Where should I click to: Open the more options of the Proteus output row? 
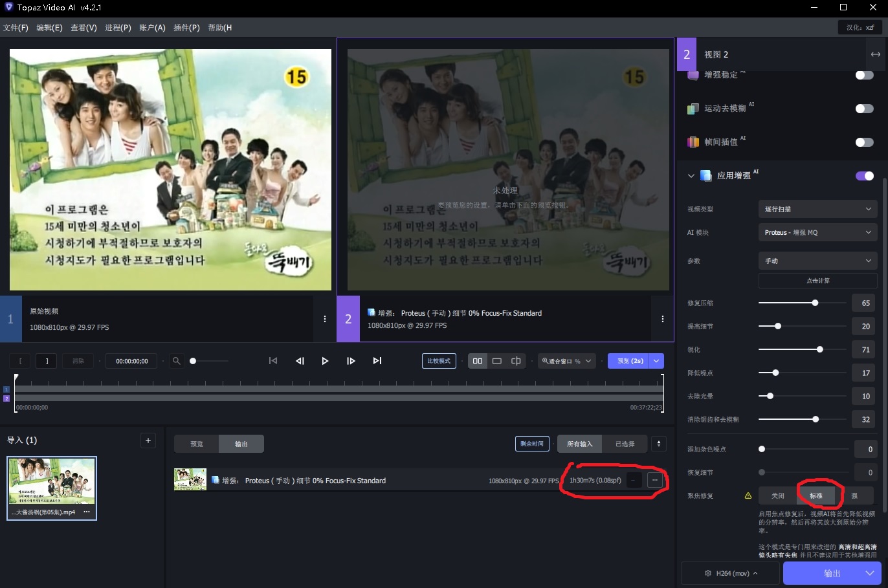(655, 480)
